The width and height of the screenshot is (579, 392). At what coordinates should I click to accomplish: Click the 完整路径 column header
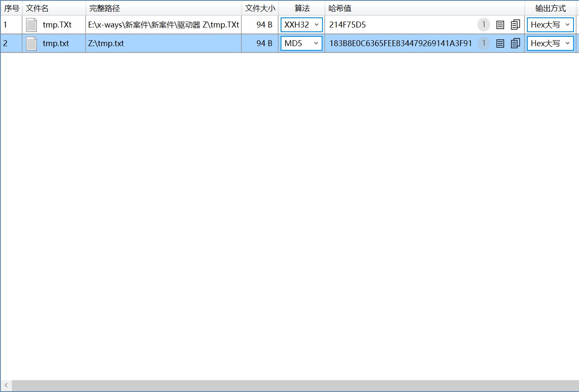click(105, 8)
